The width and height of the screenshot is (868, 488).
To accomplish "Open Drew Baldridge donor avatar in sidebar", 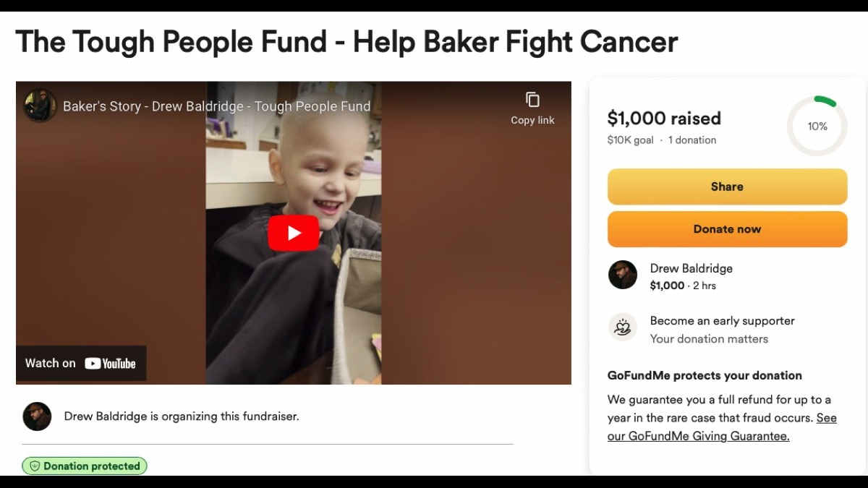I will tap(623, 275).
